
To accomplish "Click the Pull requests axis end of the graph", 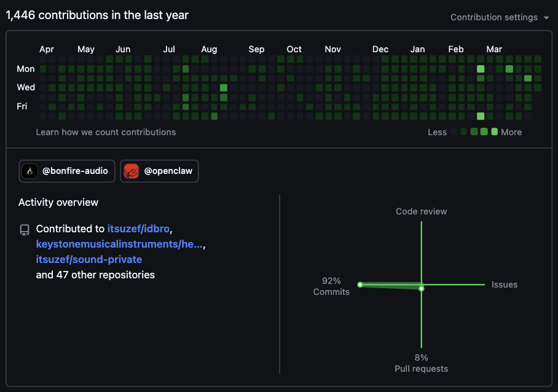I will tap(421, 346).
